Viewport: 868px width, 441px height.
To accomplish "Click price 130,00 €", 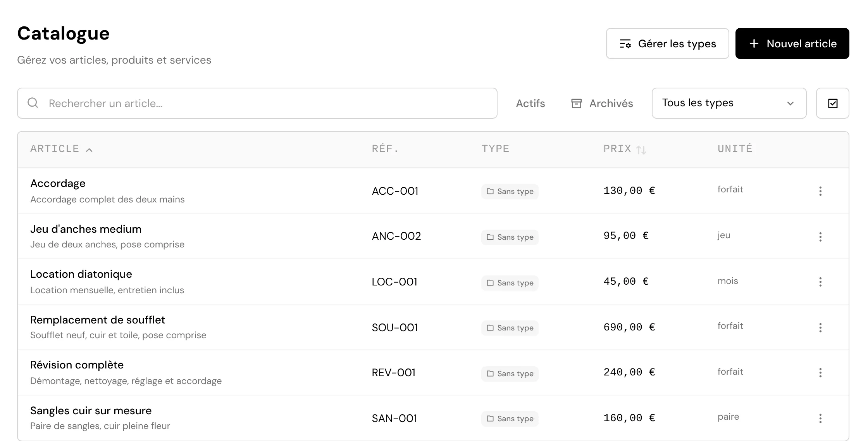I will [629, 190].
